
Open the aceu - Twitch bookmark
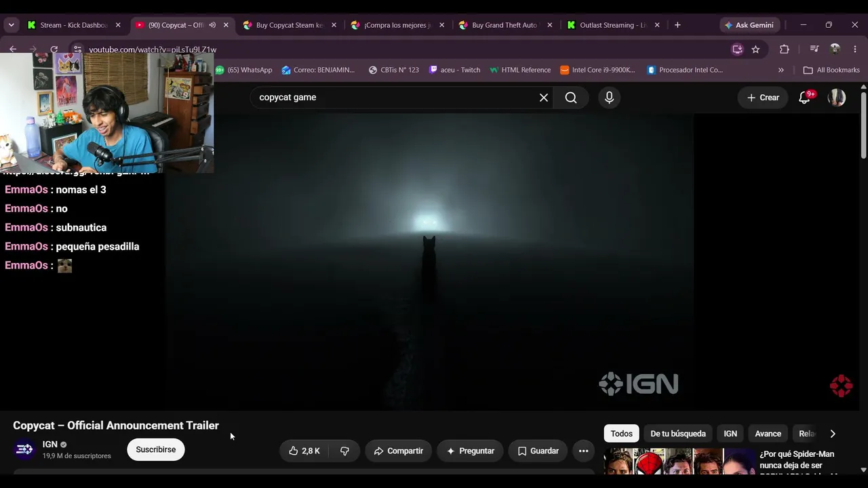pyautogui.click(x=455, y=70)
